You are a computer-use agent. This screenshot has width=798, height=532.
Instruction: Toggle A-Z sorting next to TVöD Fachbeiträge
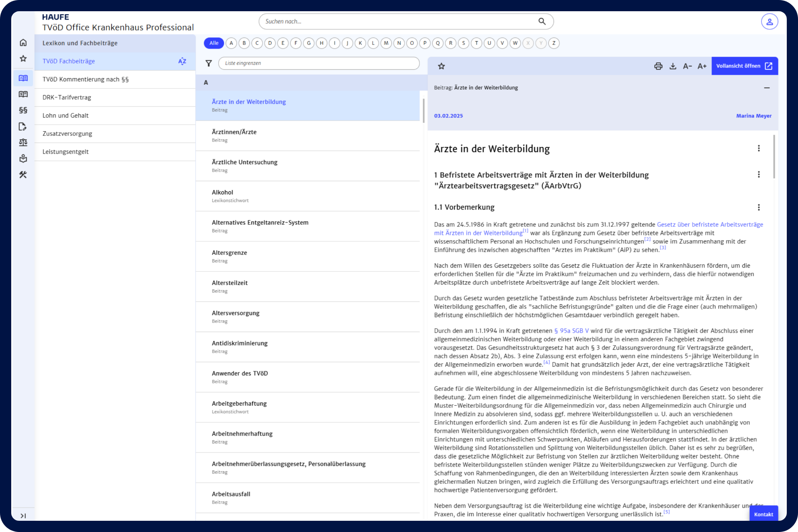tap(182, 61)
